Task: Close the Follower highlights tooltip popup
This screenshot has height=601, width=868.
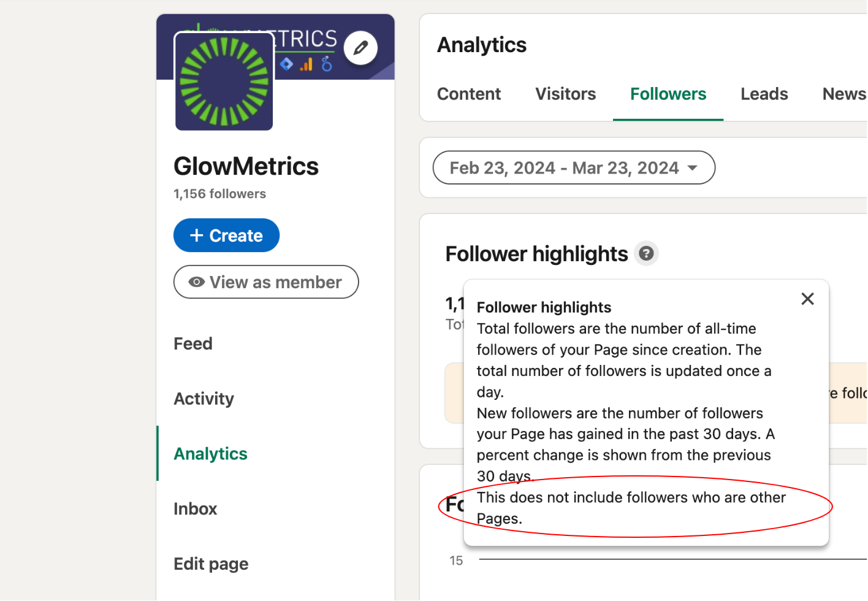Action: (x=807, y=299)
